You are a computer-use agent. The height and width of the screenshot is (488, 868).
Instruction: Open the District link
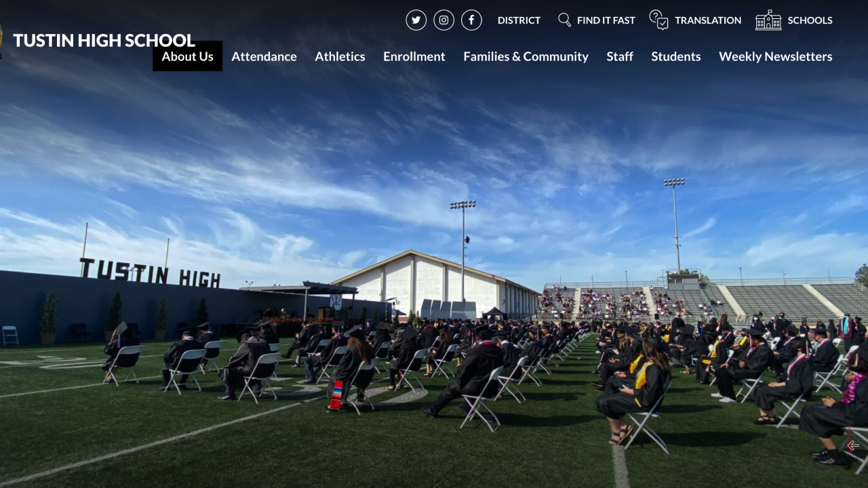pyautogui.click(x=519, y=20)
